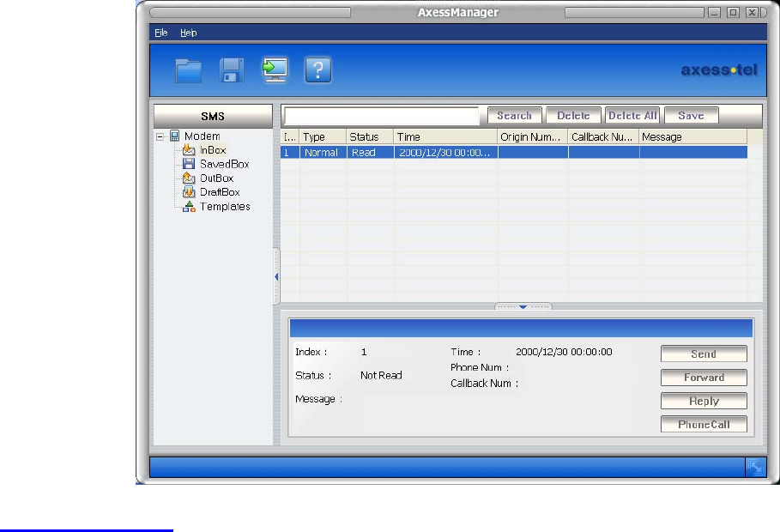Click the "Not Read" status value
The image size is (780, 532).
tap(381, 375)
